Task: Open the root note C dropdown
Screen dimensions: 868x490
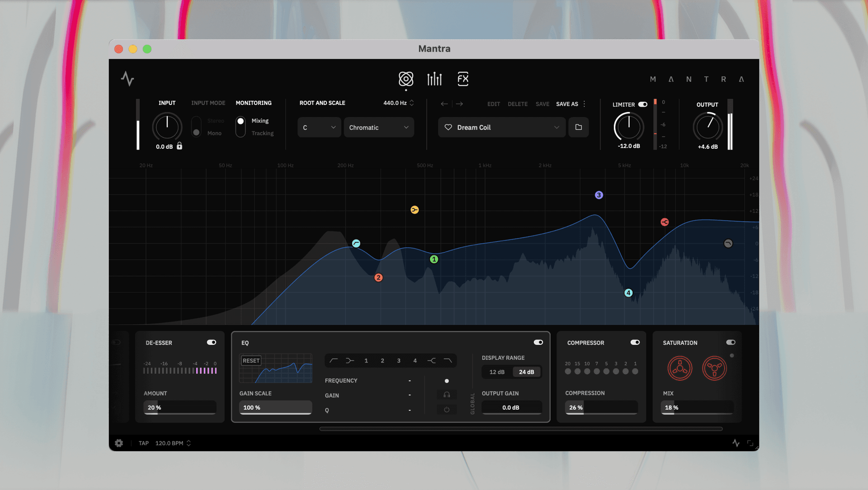Action: [319, 127]
